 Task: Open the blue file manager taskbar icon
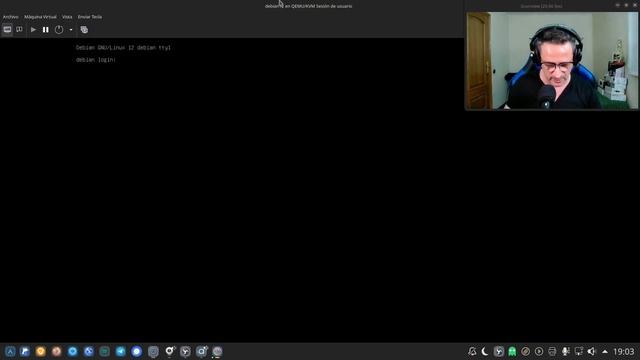point(25,351)
